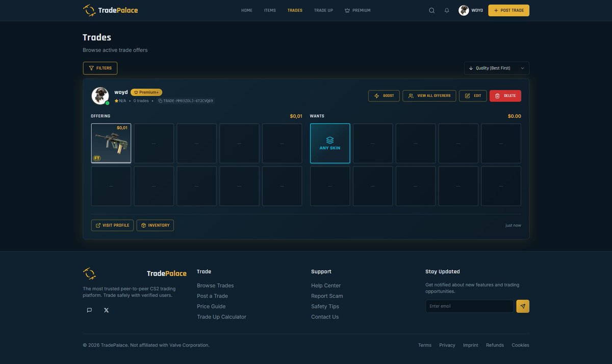Go to Items nav item
The image size is (612, 364).
(x=270, y=10)
